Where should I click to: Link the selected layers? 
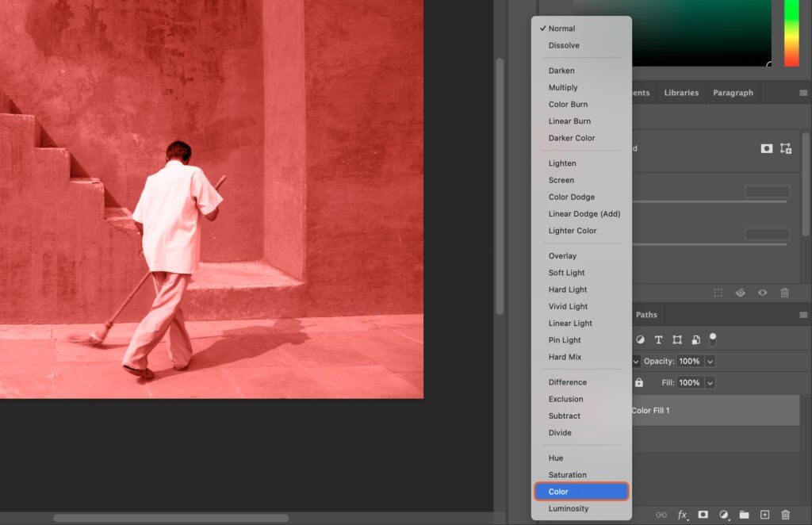662,514
